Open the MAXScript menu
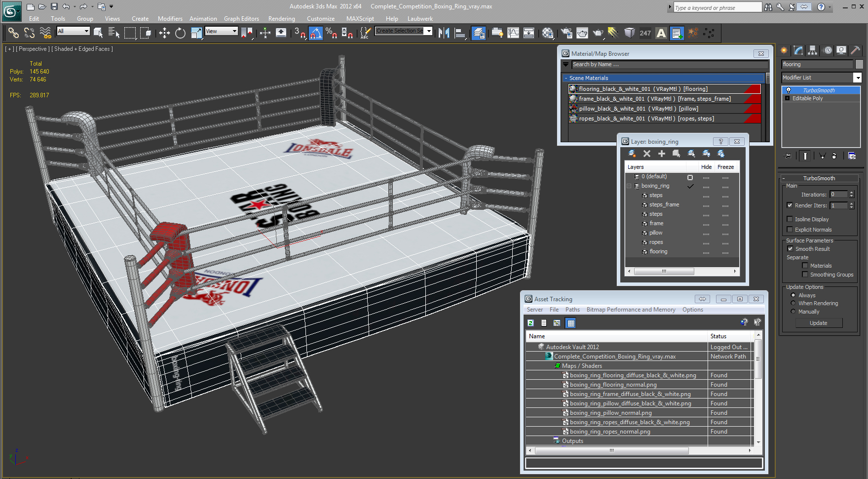The image size is (868, 479). 360,19
